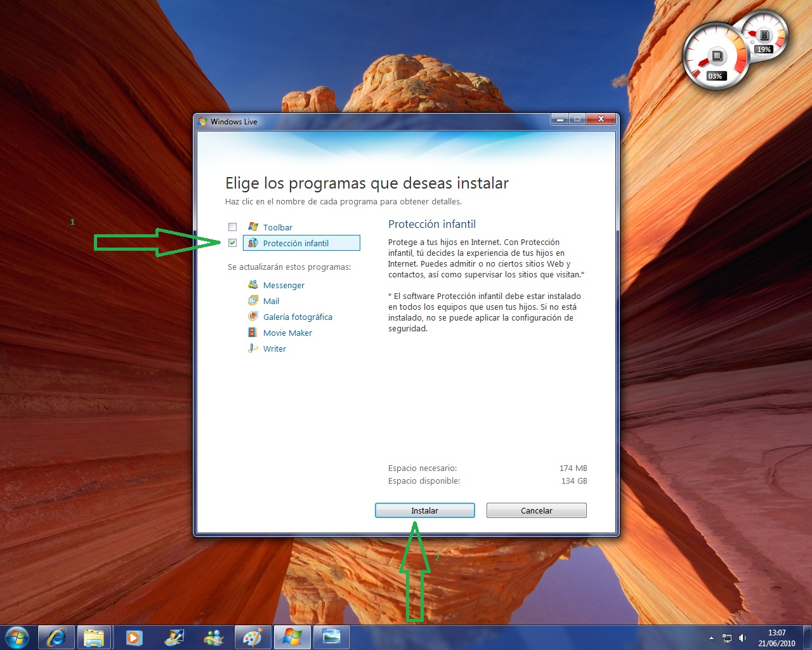The height and width of the screenshot is (650, 812).
Task: Click the network status tray icon
Action: pos(727,638)
